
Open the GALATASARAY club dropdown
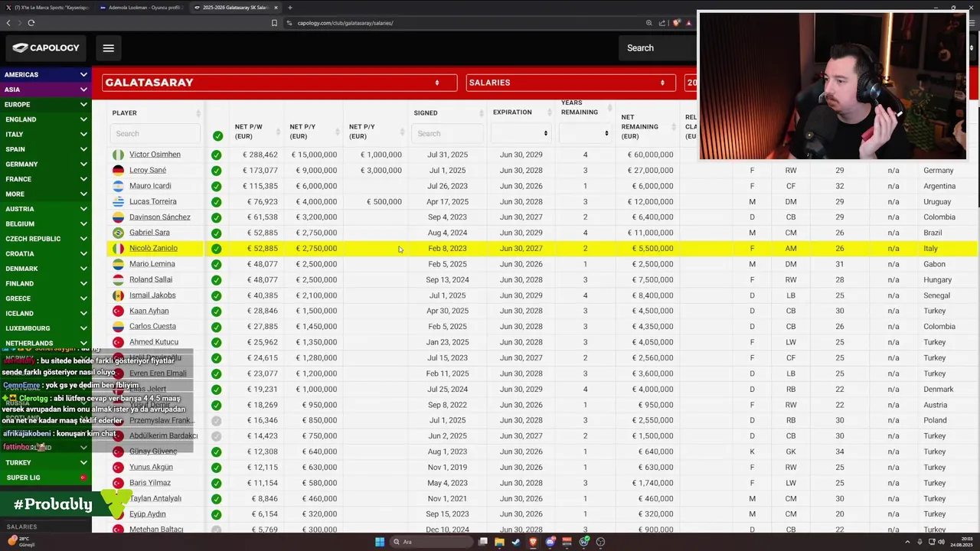[279, 83]
